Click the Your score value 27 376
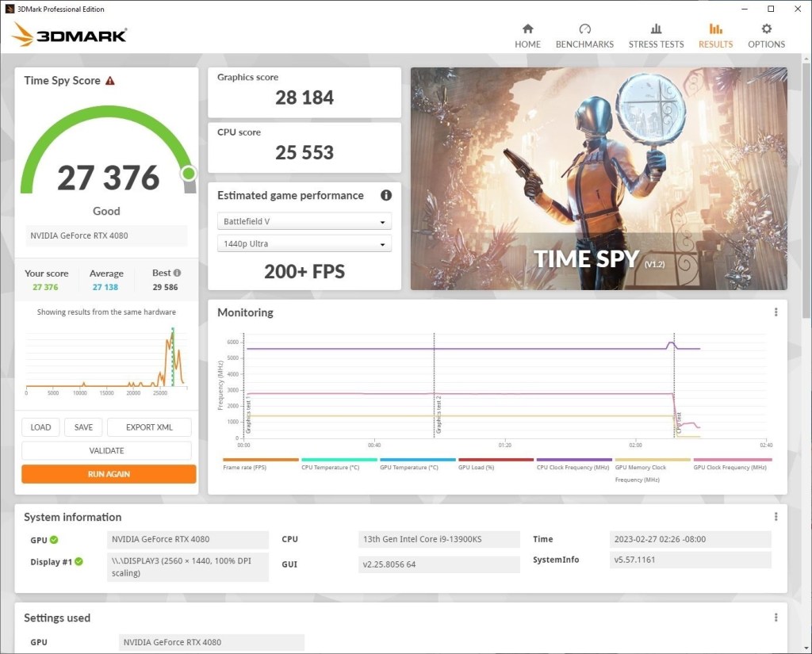 [45, 287]
